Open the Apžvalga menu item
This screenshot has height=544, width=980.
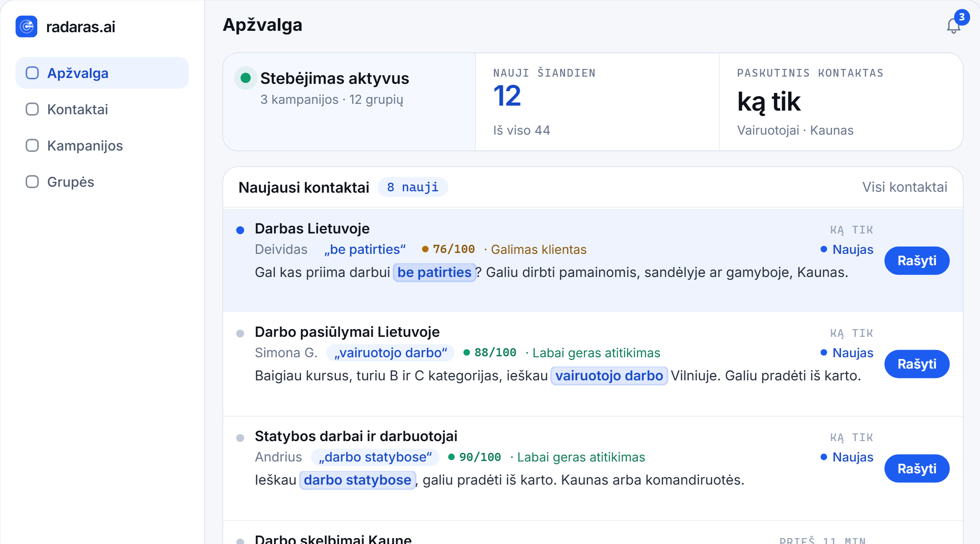[x=102, y=73]
